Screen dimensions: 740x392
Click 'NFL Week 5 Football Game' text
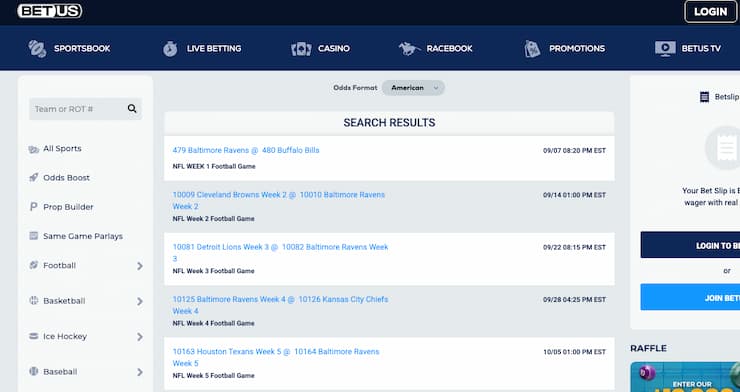click(213, 376)
